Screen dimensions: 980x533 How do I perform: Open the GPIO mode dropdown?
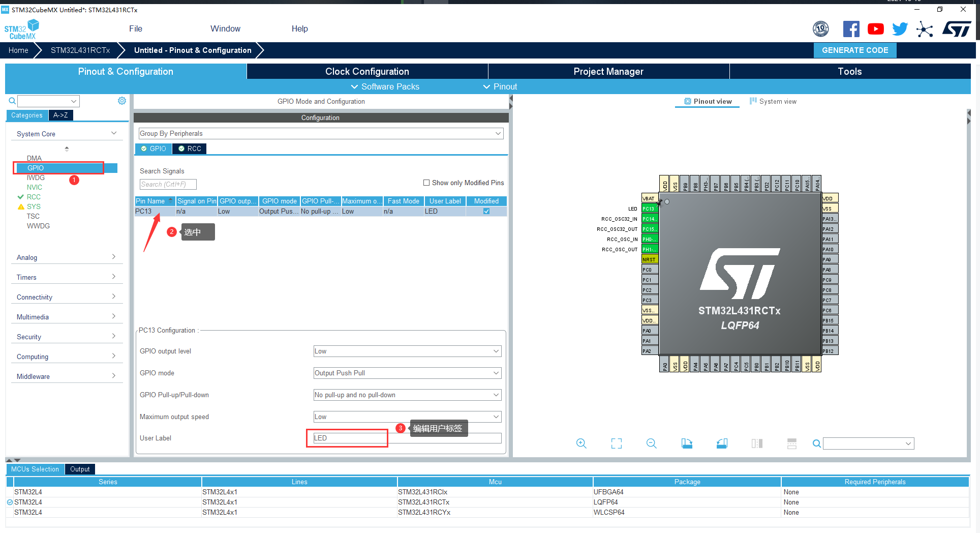407,373
